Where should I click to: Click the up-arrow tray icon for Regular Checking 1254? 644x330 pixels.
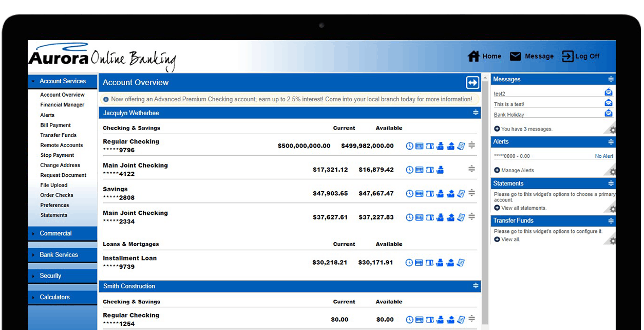point(450,320)
